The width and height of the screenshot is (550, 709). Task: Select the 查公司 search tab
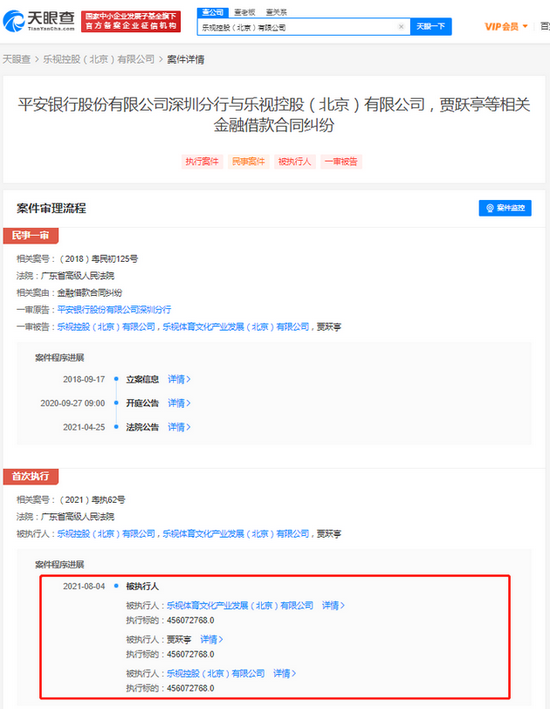pos(213,12)
